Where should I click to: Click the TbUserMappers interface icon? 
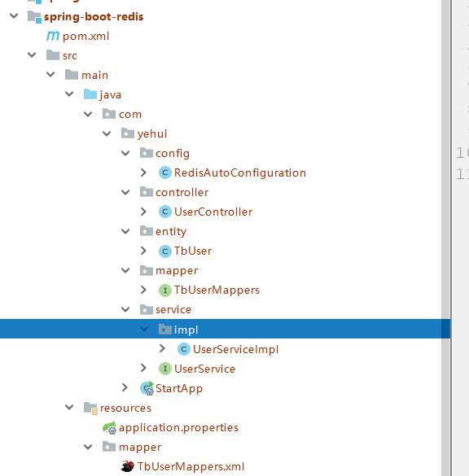tap(165, 290)
